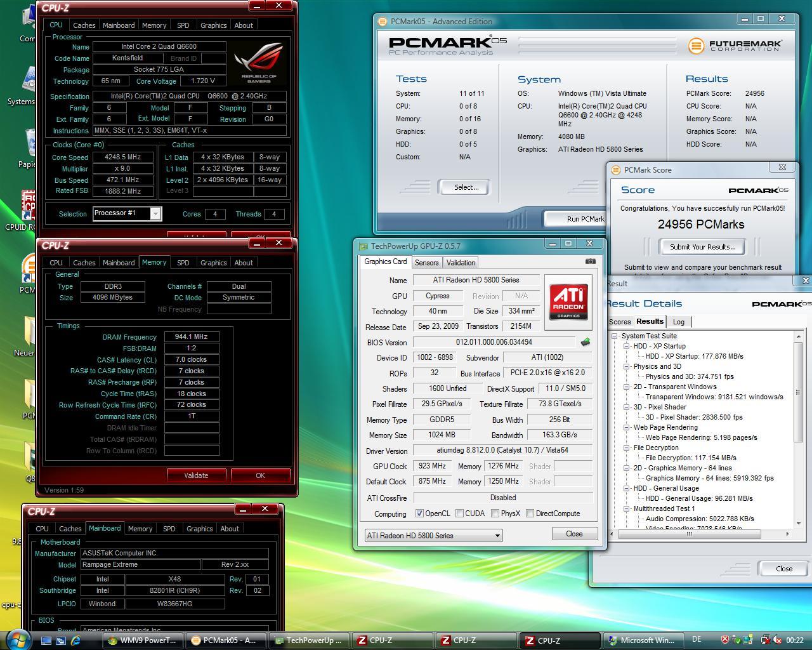
Task: Collapse the Physics and 3D node
Action: click(626, 367)
